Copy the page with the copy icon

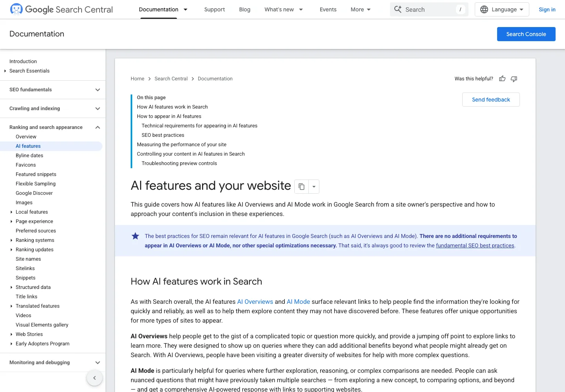301,187
